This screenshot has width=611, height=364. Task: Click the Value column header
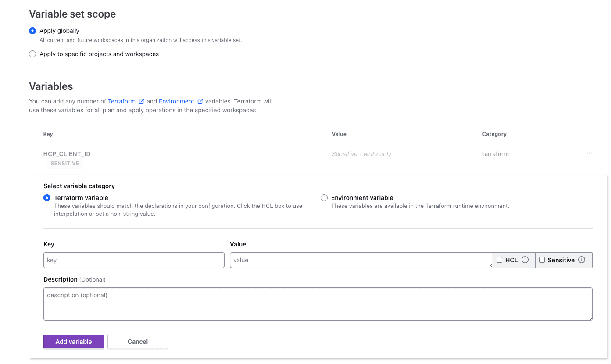coord(339,134)
